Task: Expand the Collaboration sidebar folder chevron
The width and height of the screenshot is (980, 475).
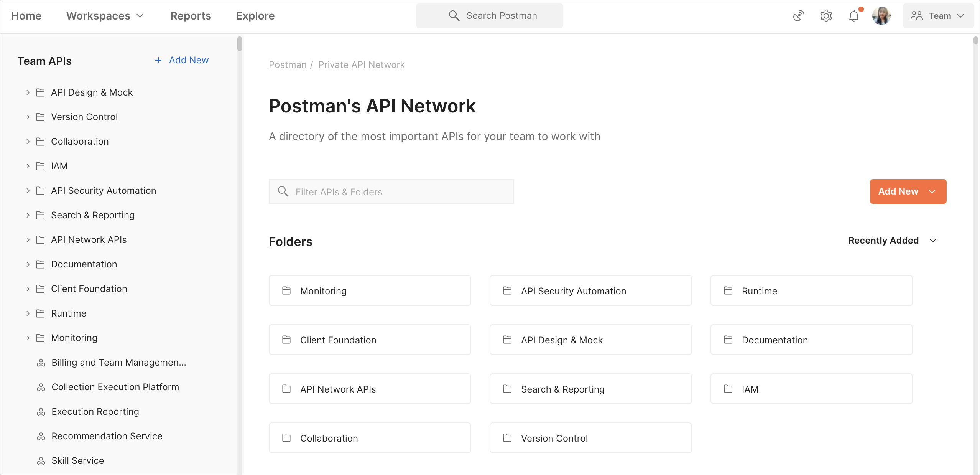Action: coord(28,142)
